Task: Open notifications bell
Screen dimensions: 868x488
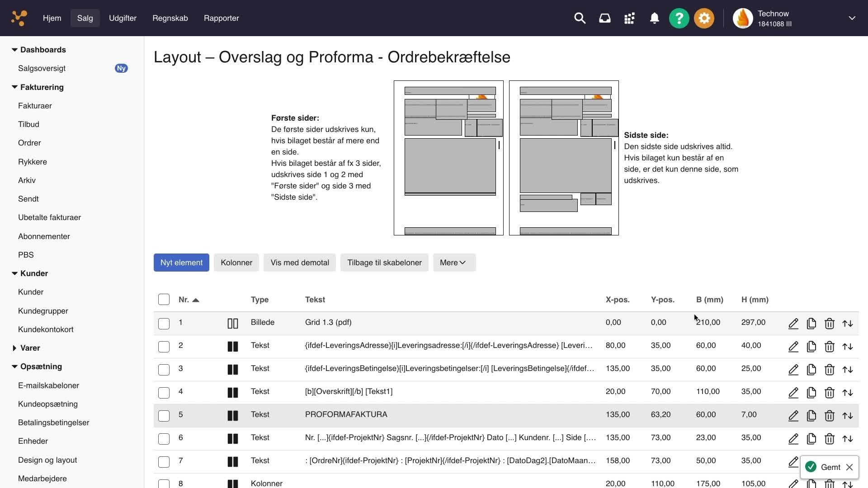Action: tap(654, 18)
